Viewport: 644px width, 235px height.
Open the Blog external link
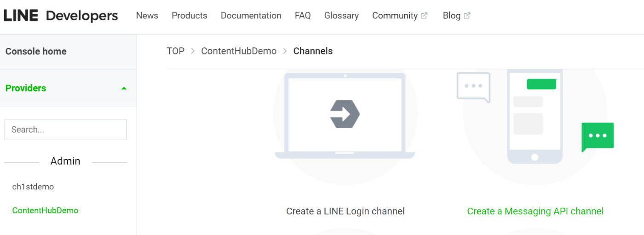(456, 16)
